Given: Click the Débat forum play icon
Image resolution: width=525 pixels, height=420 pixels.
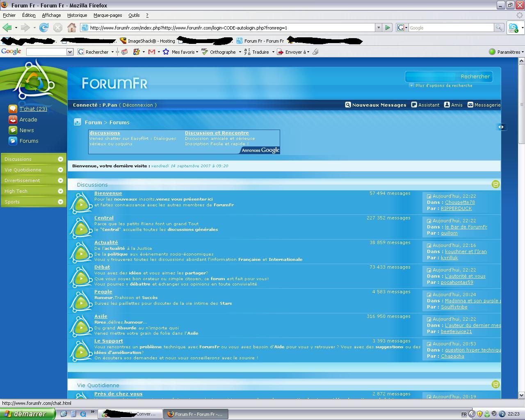Looking at the screenshot, I should point(81,278).
